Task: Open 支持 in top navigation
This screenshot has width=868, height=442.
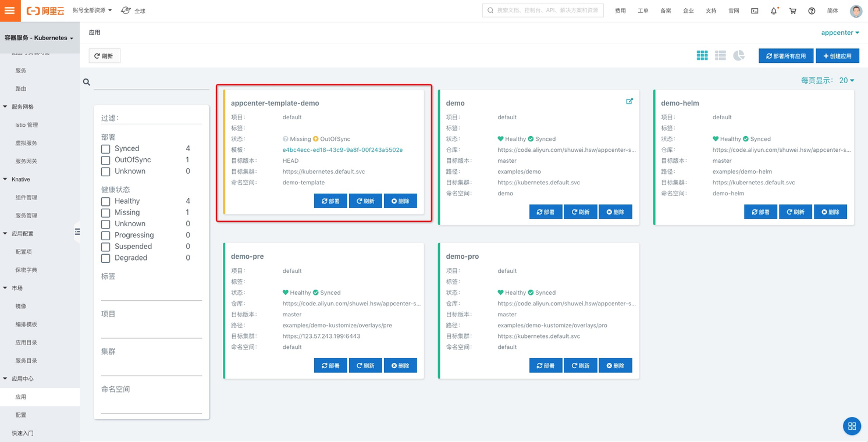Action: (x=711, y=11)
